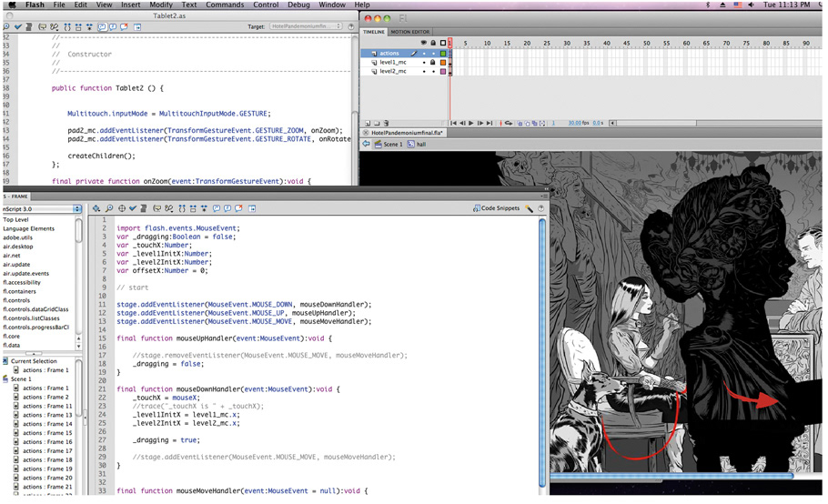Go to Scene 1 in edit bar
The height and width of the screenshot is (504, 828).
tap(389, 144)
